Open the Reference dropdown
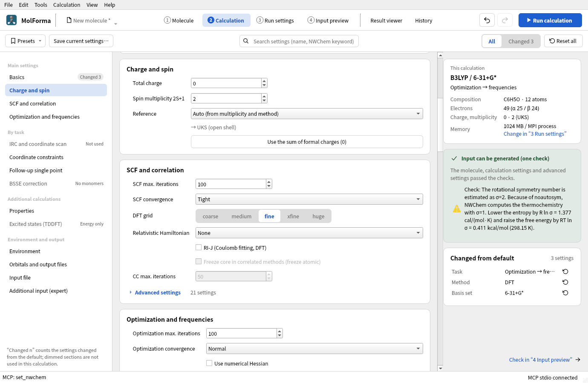Viewport: 588px width, 383px height. 307,114
